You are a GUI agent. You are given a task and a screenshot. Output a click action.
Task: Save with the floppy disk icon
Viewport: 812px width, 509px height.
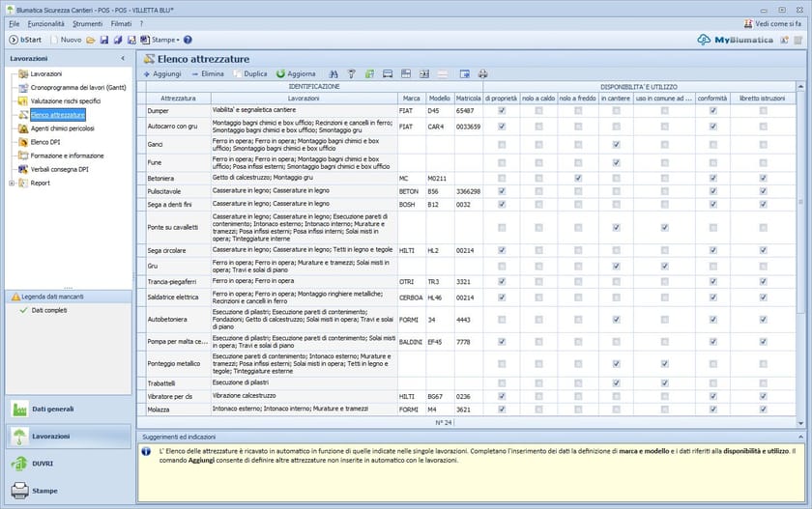pos(104,41)
